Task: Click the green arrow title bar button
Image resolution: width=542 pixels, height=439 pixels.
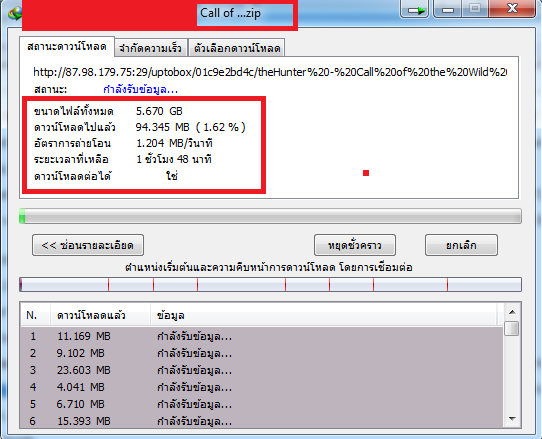Action: tap(414, 9)
